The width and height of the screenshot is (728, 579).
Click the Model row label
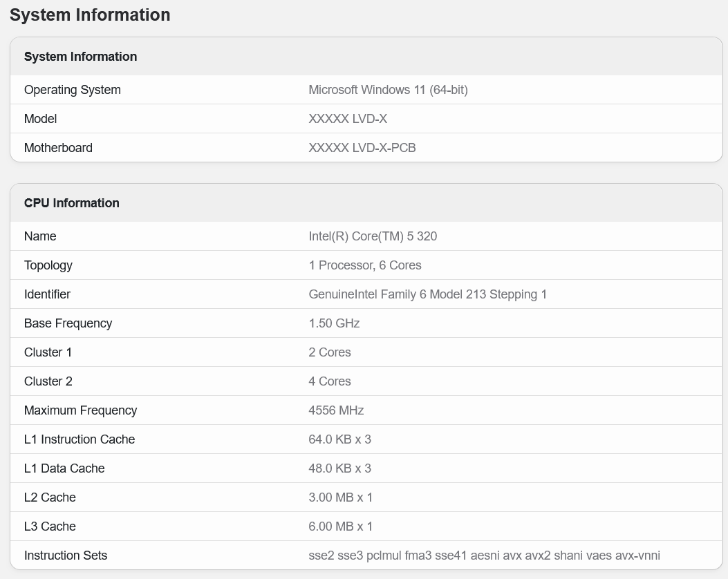40,119
